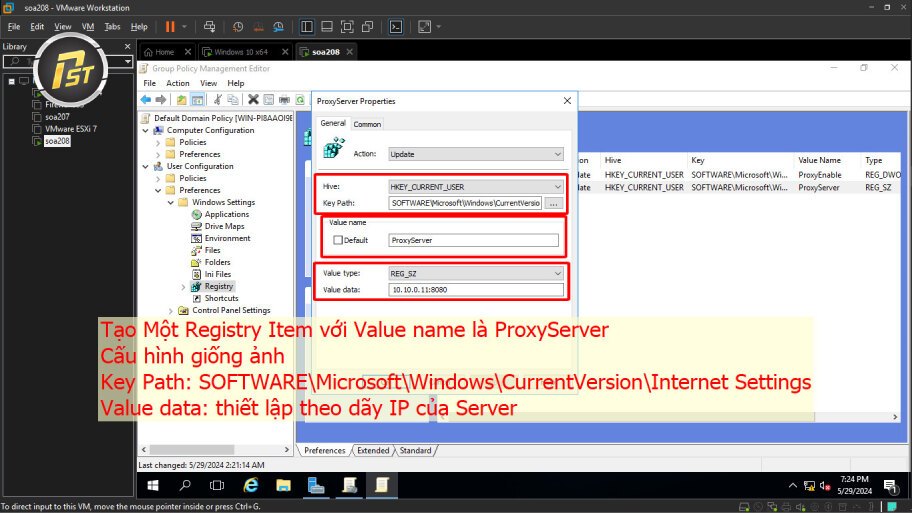912x513 pixels.
Task: Toggle the VMware library sidebar view
Action: tap(307, 27)
